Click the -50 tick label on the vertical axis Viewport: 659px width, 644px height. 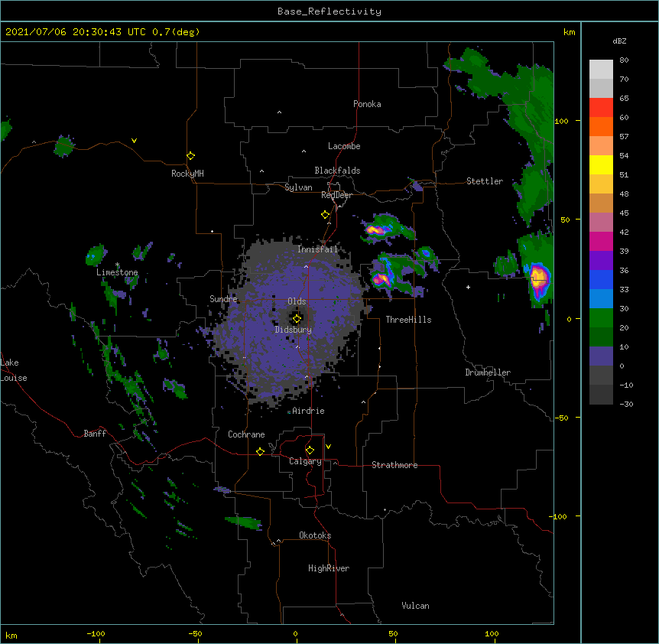(561, 418)
